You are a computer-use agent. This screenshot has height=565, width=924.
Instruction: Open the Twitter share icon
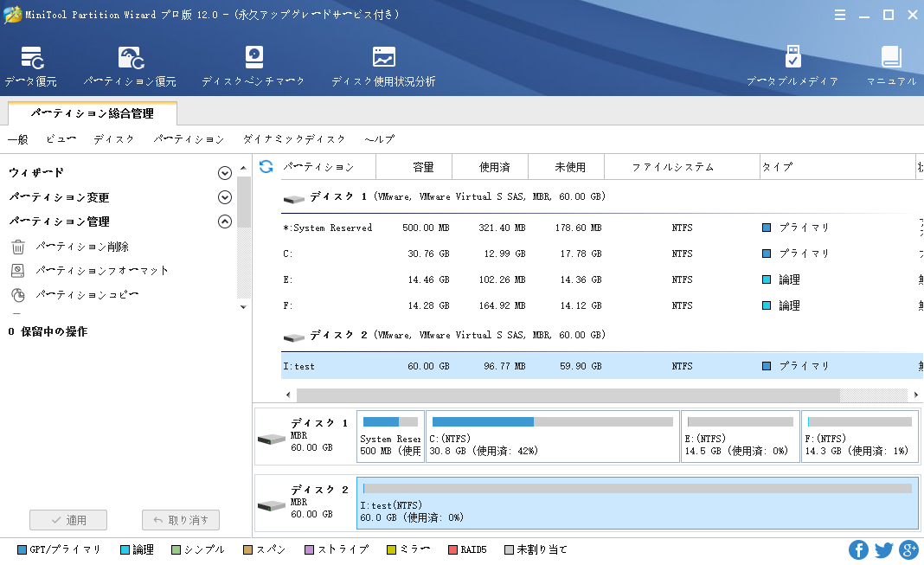[883, 549]
